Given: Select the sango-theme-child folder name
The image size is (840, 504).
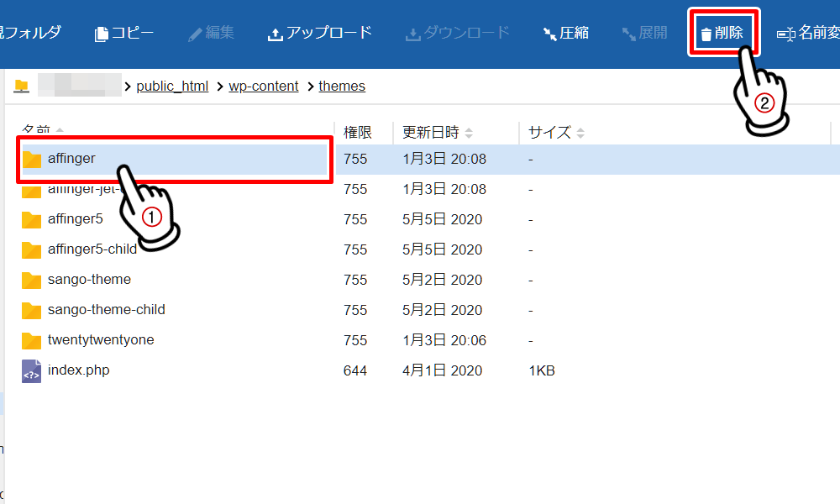Looking at the screenshot, I should tap(106, 310).
